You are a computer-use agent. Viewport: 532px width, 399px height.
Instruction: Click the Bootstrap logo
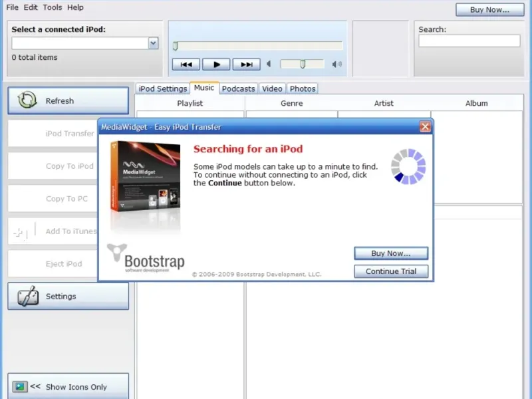coord(146,258)
